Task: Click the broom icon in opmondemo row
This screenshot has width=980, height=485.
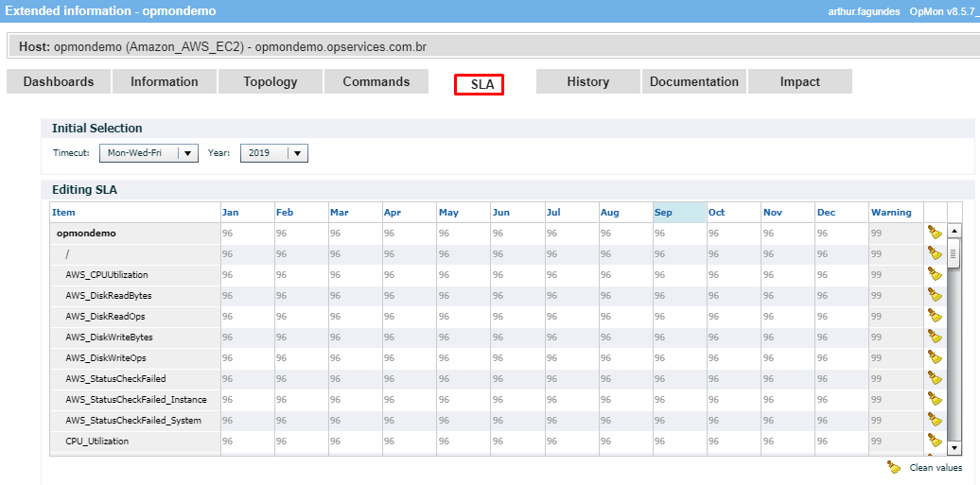Action: [935, 233]
